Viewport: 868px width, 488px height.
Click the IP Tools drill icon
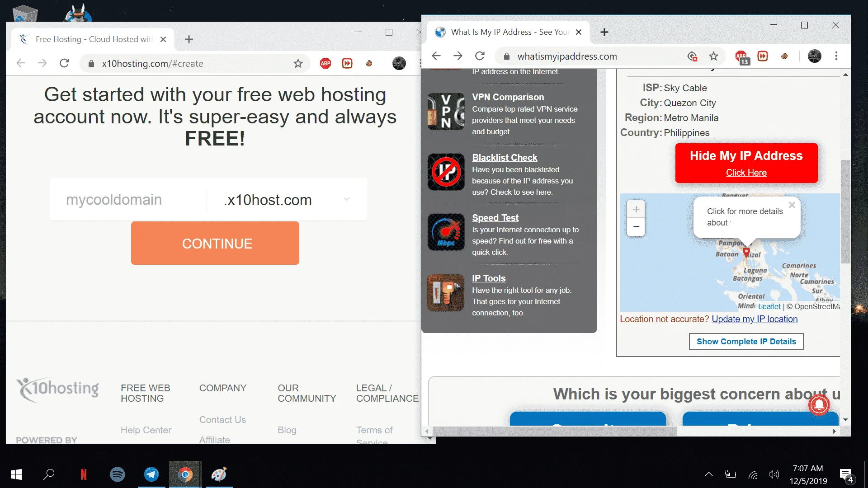446,293
